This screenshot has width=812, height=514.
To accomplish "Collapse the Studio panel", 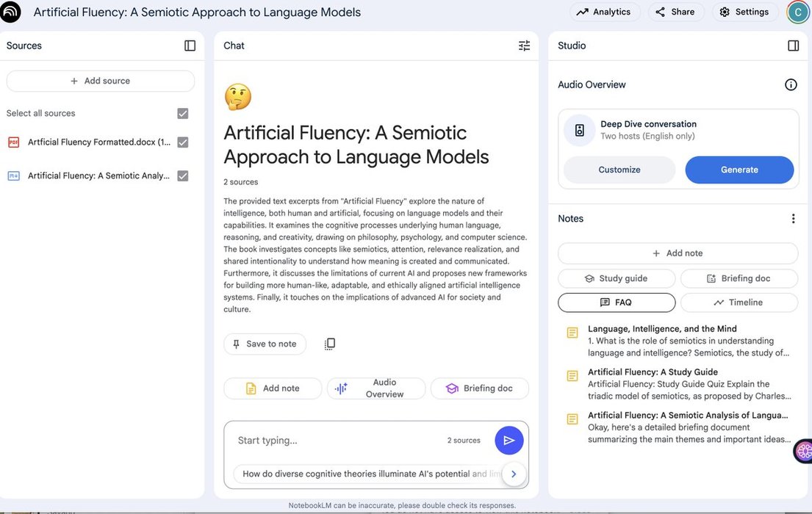I will pos(793,46).
